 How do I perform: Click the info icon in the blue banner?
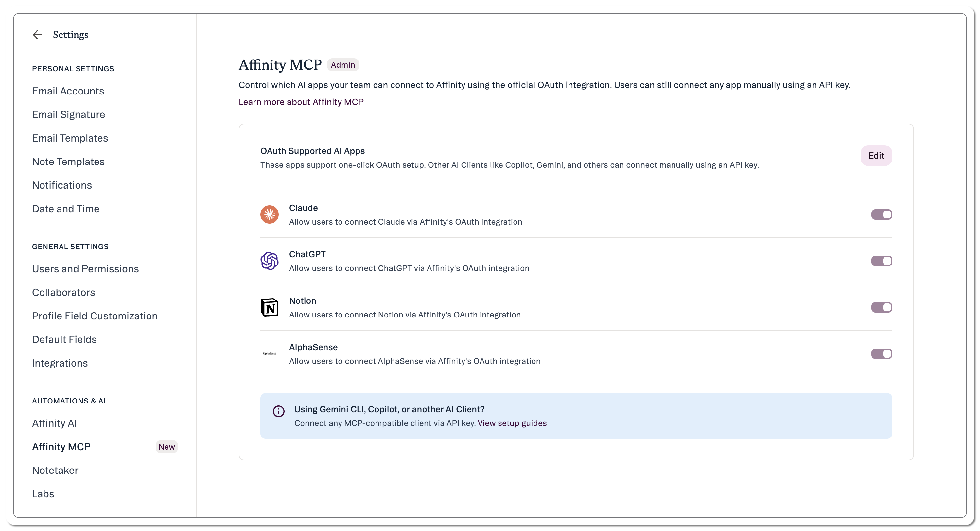pyautogui.click(x=278, y=411)
